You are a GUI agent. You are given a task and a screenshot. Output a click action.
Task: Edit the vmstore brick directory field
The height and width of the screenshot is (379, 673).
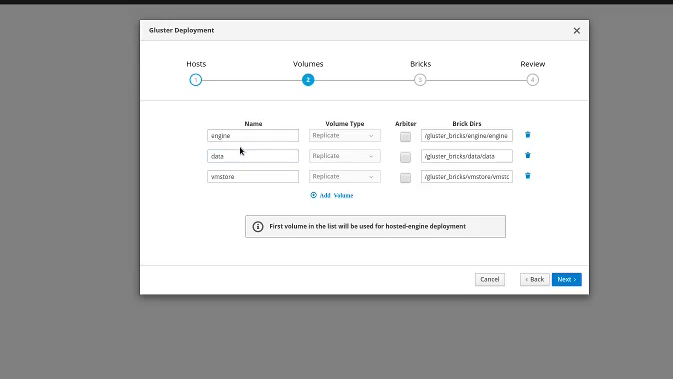point(467,176)
